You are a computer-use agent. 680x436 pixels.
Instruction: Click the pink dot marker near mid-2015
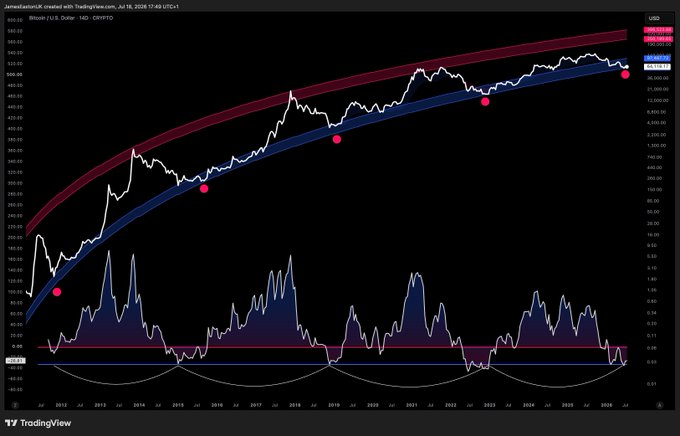point(204,189)
